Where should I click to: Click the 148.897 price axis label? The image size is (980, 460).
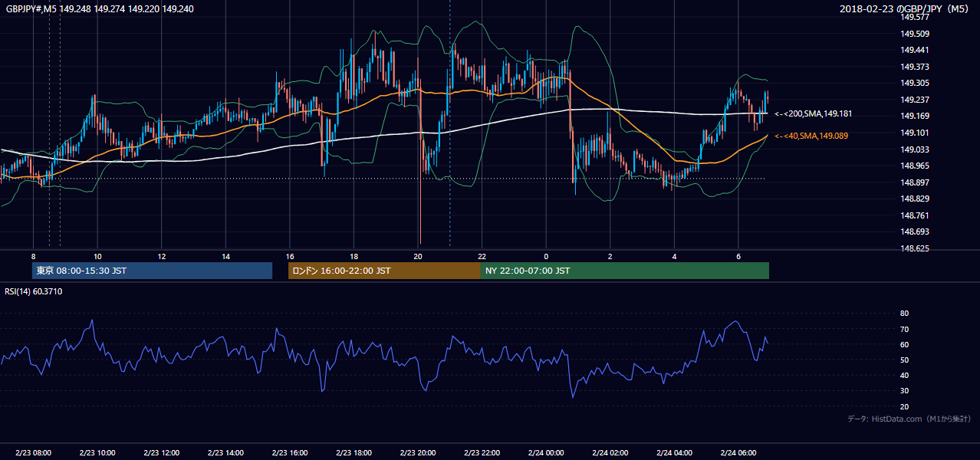tap(914, 182)
